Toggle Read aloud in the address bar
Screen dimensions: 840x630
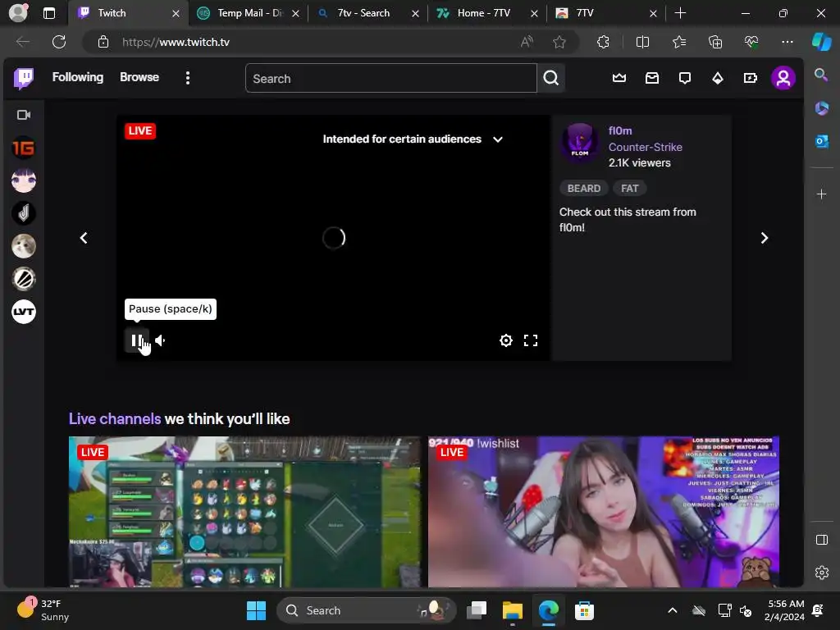pyautogui.click(x=527, y=42)
